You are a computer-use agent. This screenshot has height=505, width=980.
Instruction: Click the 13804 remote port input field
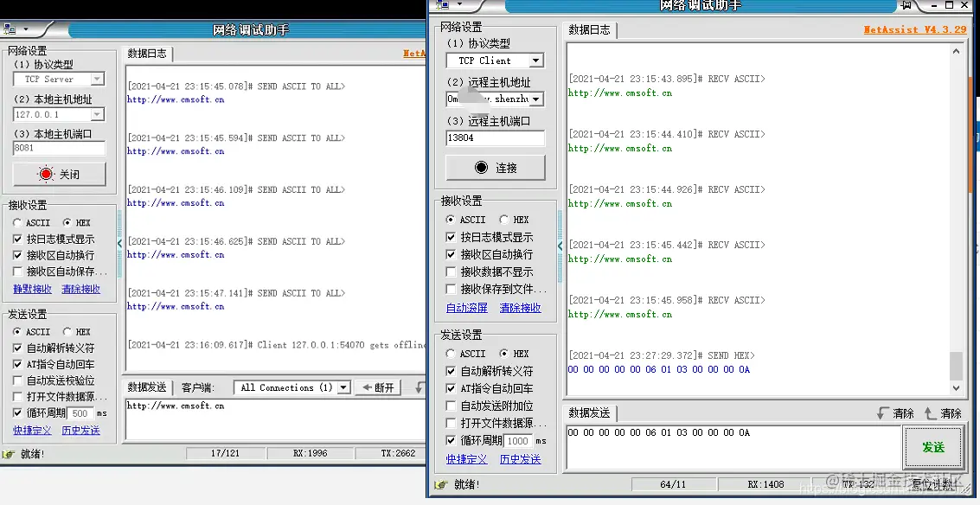point(495,137)
